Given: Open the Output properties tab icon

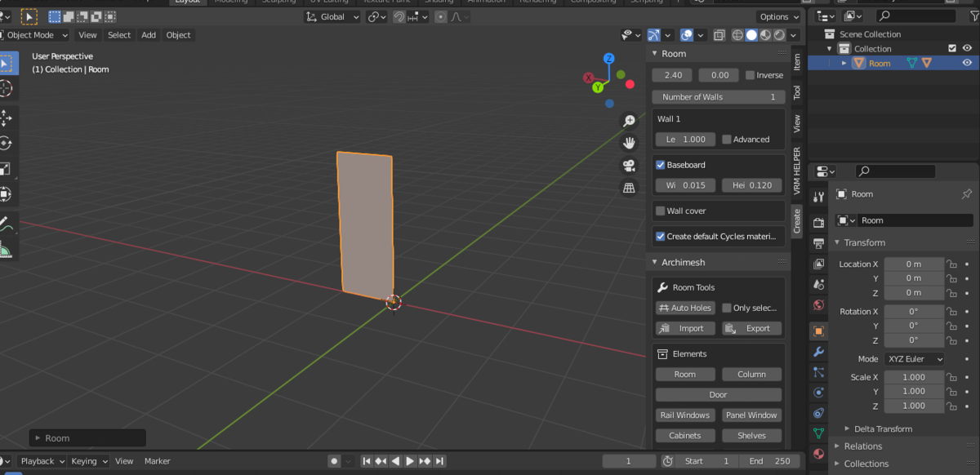Looking at the screenshot, I should coord(819,243).
